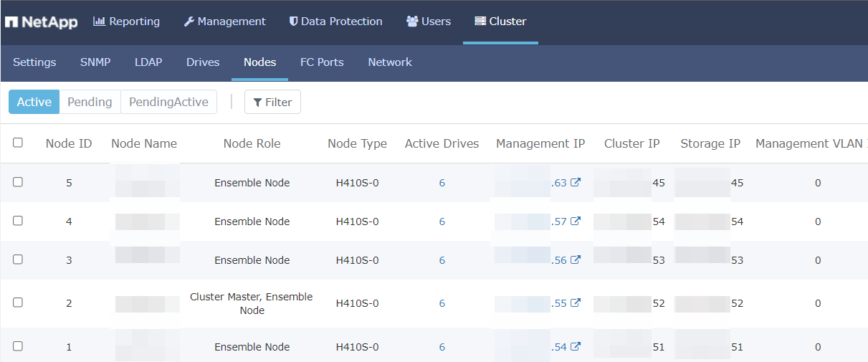The width and height of the screenshot is (868, 362).
Task: Sort by the Management IP column header
Action: 540,143
